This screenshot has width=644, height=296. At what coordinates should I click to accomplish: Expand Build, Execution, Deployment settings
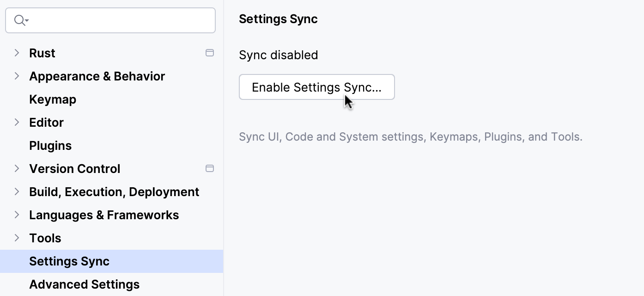click(x=17, y=191)
